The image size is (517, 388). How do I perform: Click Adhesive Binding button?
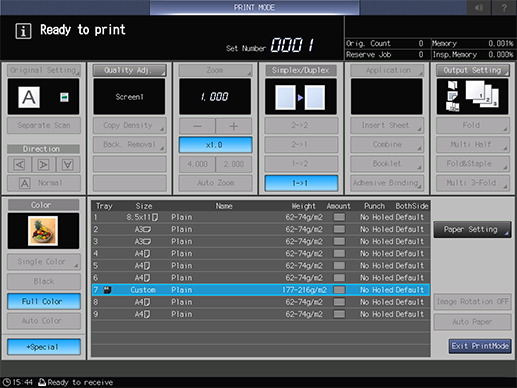(x=387, y=183)
